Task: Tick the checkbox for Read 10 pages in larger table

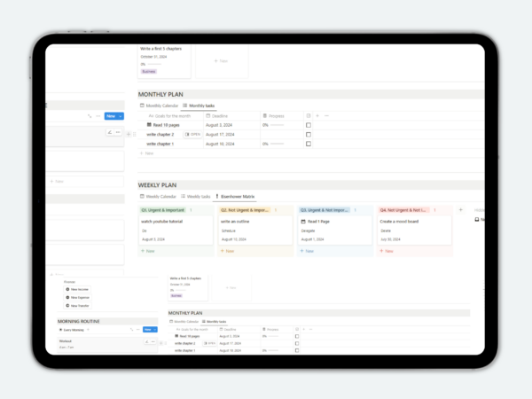Action: pyautogui.click(x=309, y=125)
